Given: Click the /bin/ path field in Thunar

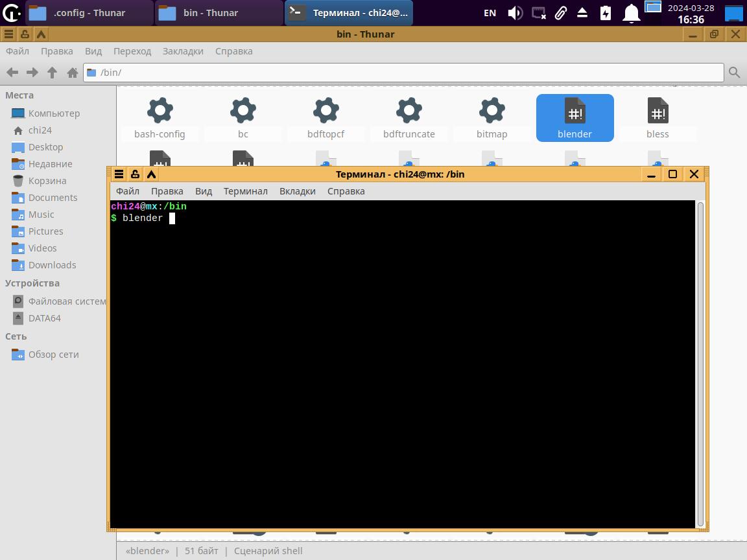Looking at the screenshot, I should (x=403, y=73).
